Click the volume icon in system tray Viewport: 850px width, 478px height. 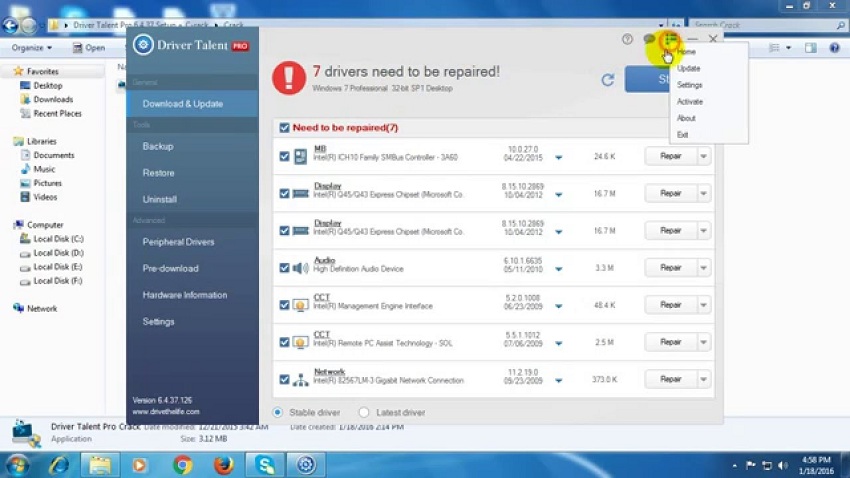pyautogui.click(x=782, y=466)
